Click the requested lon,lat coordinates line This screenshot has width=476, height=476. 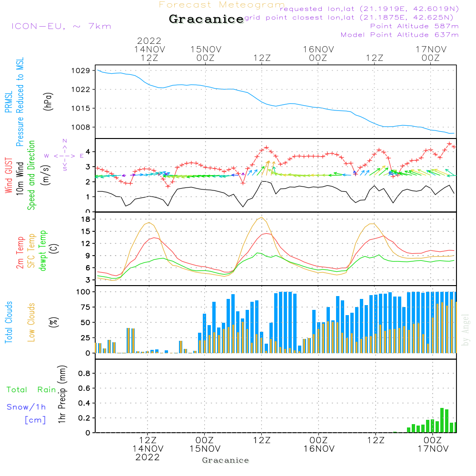[x=369, y=9]
